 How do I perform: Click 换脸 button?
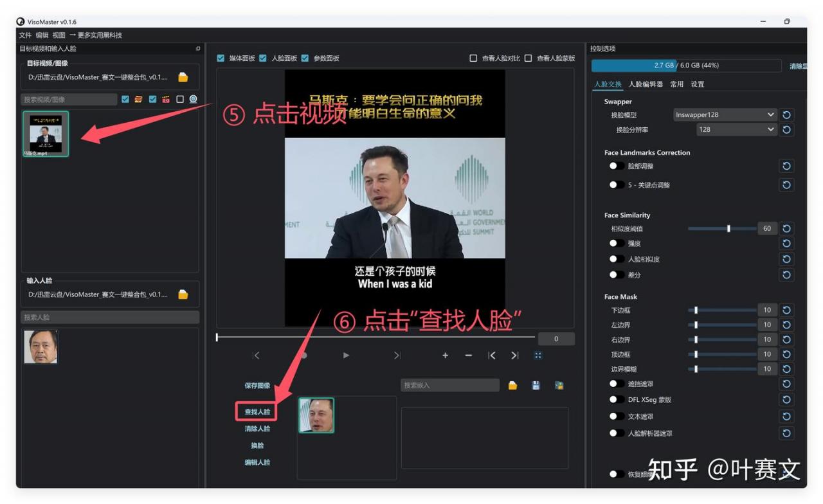coord(257,445)
